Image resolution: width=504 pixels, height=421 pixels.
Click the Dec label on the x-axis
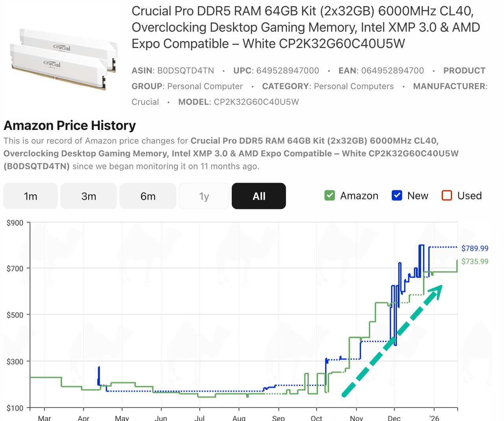[x=394, y=418]
